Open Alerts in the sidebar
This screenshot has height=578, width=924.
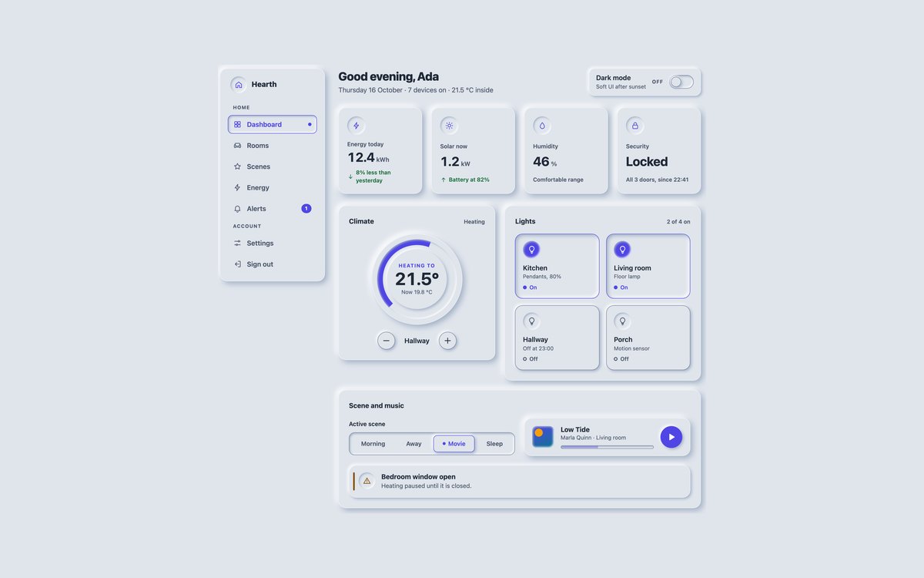click(273, 209)
